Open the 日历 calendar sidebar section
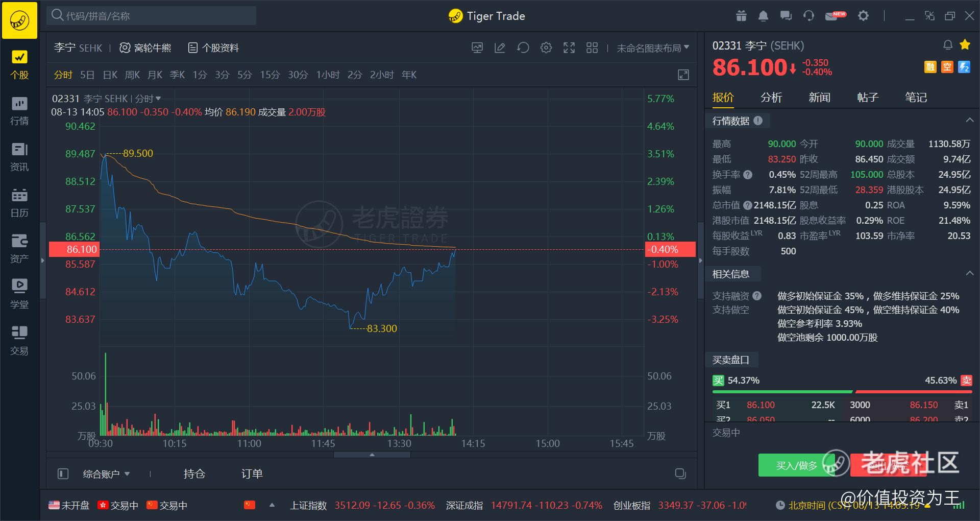Image resolution: width=980 pixels, height=521 pixels. click(19, 203)
